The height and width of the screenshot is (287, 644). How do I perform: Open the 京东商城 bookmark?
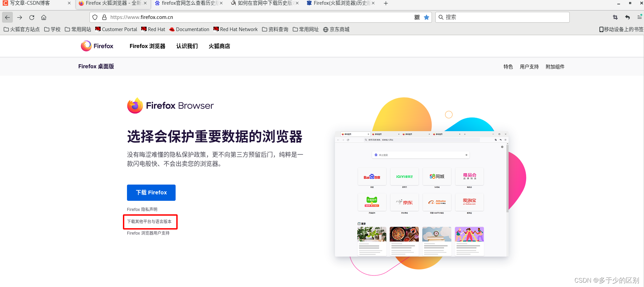(x=336, y=29)
